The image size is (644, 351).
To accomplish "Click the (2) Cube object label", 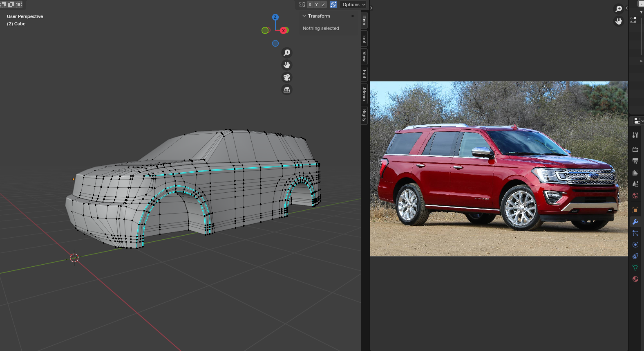I will point(16,24).
